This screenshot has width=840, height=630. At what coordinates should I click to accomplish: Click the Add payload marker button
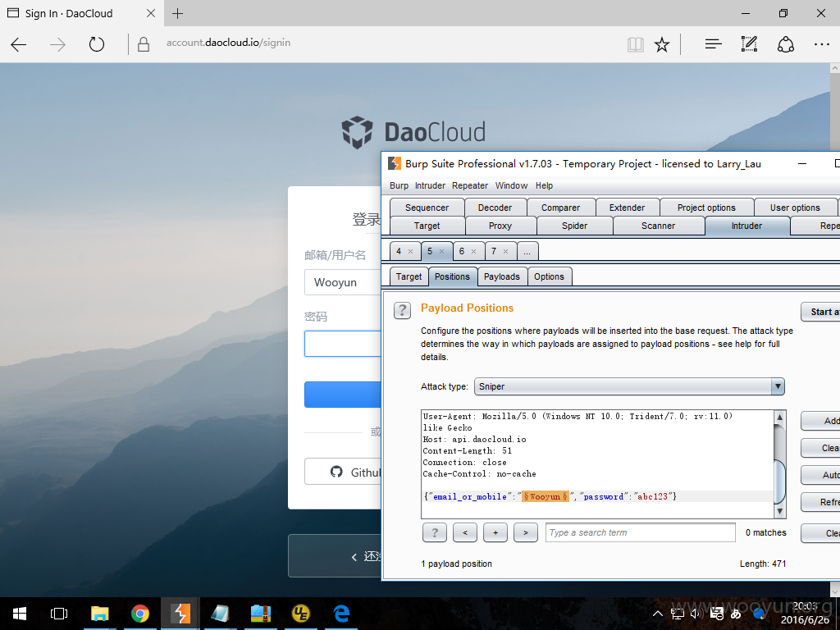(820, 421)
